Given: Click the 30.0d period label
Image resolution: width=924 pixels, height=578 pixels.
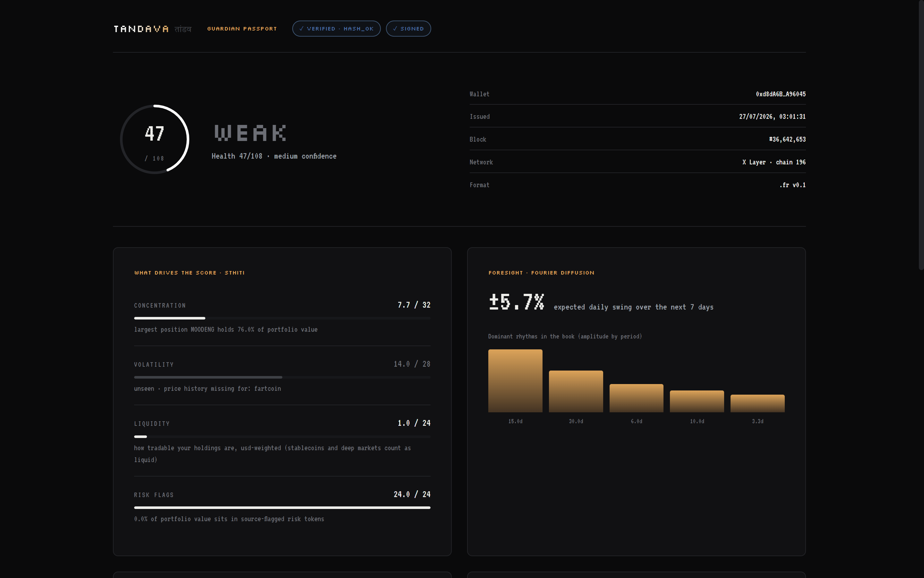Looking at the screenshot, I should click(x=576, y=421).
